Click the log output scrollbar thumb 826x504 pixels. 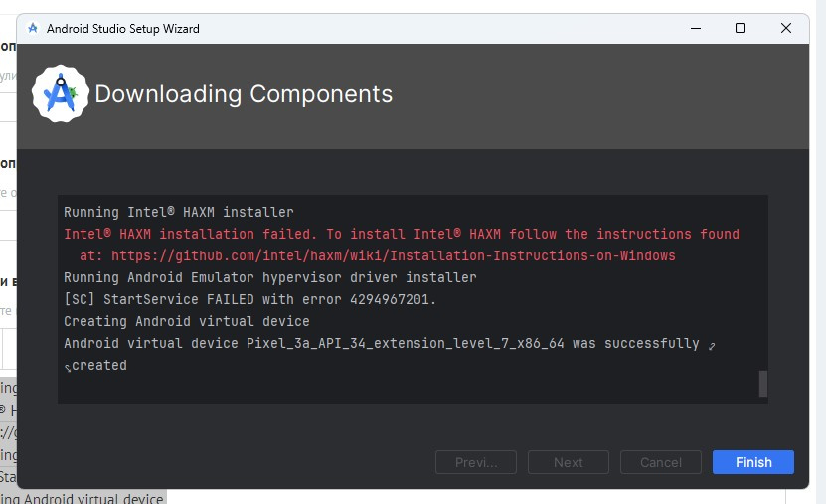pos(762,384)
